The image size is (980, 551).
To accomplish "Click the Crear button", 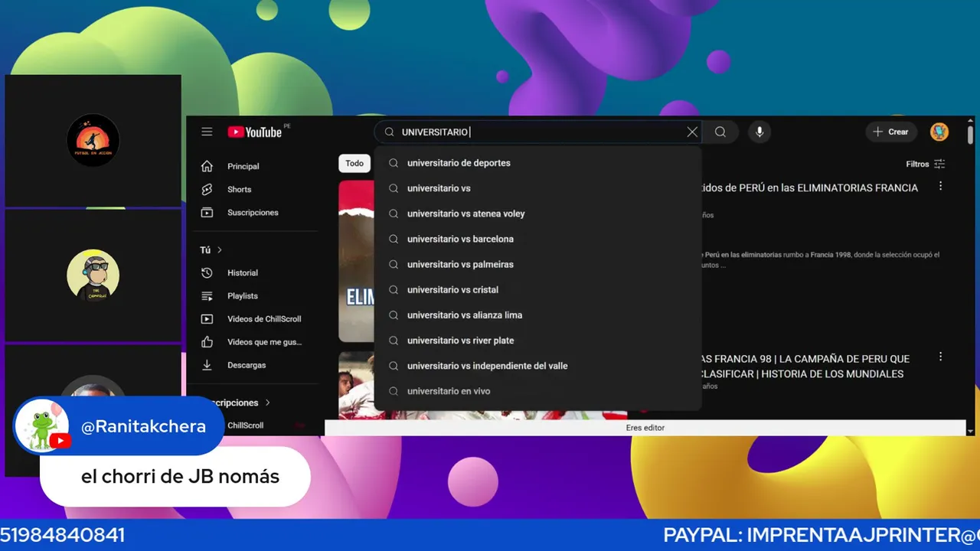I will [x=890, y=132].
